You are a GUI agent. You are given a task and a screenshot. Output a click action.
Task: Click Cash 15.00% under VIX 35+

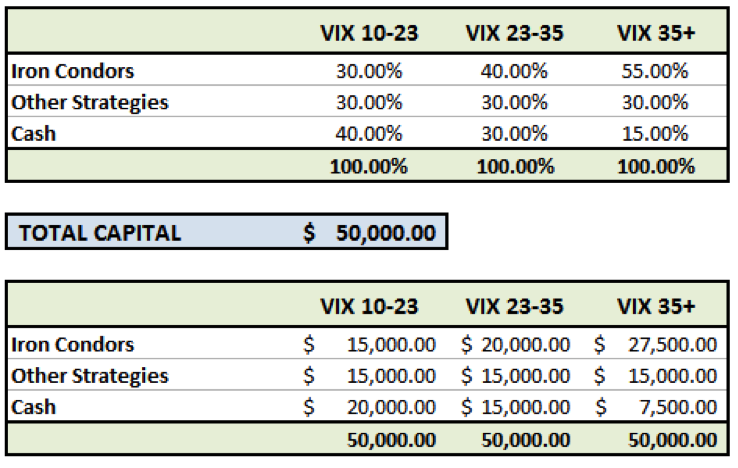tap(655, 134)
